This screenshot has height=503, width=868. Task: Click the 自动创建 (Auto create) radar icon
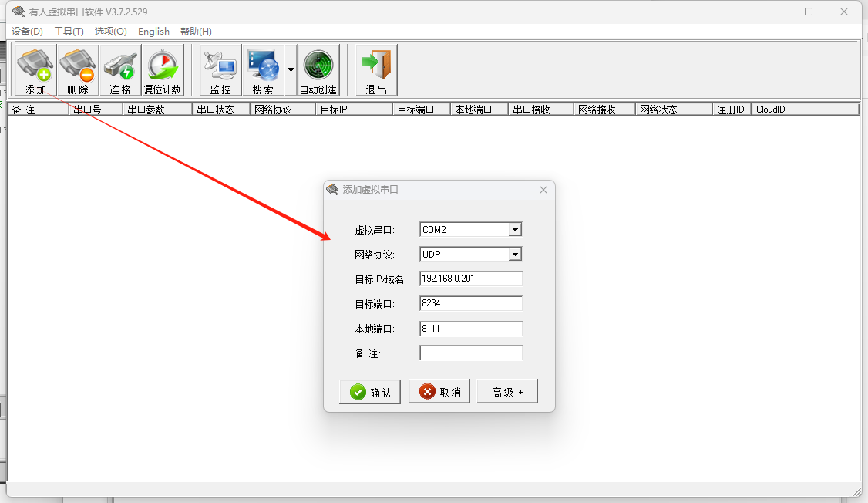pyautogui.click(x=318, y=71)
